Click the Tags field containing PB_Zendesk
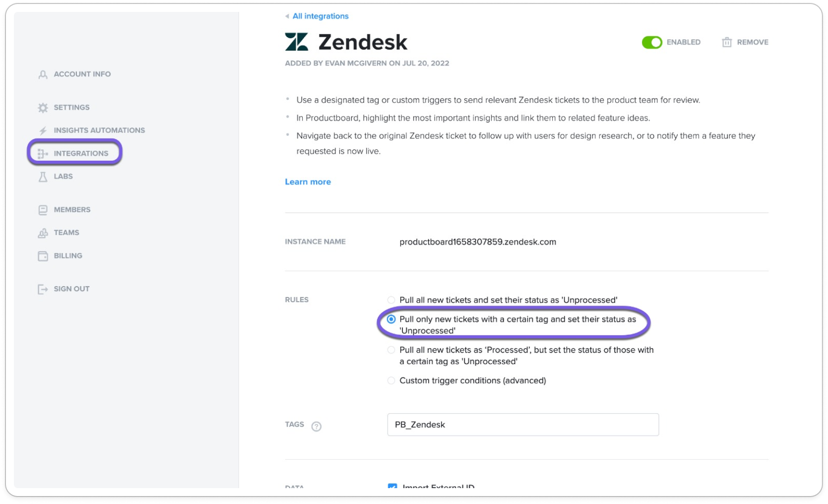Viewport: 828px width, 504px height. click(x=523, y=425)
